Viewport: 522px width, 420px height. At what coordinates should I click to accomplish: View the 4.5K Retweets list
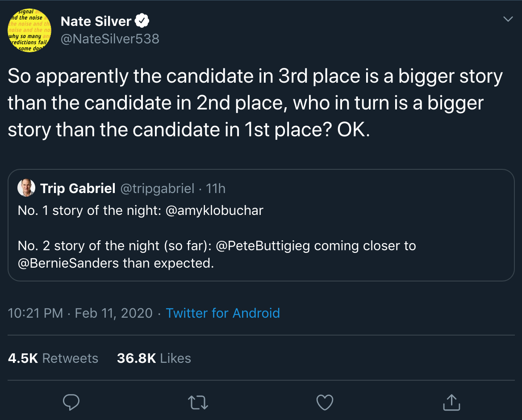point(53,358)
